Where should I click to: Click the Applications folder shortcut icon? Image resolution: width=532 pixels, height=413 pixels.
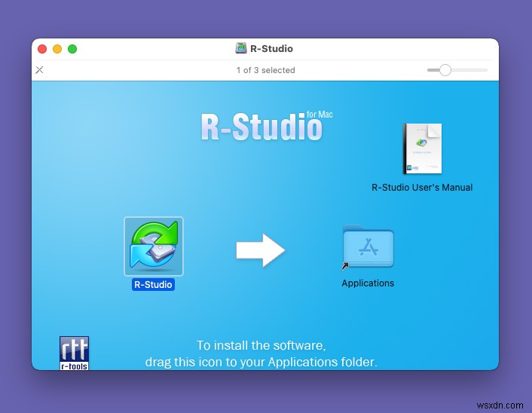click(368, 246)
